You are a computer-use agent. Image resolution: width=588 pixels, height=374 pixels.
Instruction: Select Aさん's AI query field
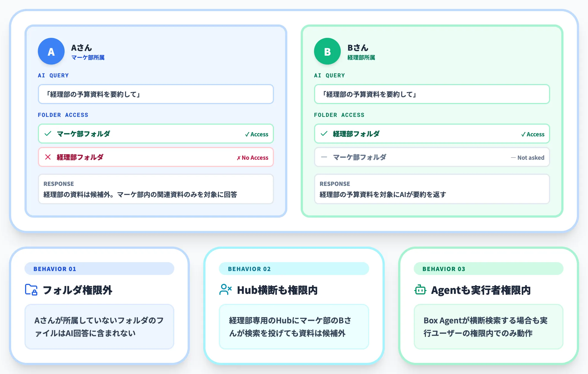pos(156,94)
